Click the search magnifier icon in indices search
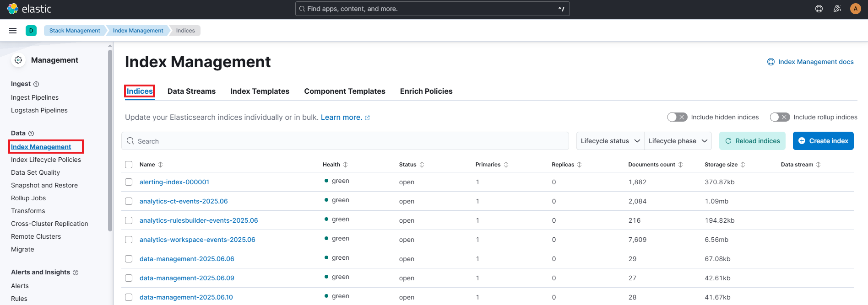This screenshot has width=868, height=305. [130, 141]
